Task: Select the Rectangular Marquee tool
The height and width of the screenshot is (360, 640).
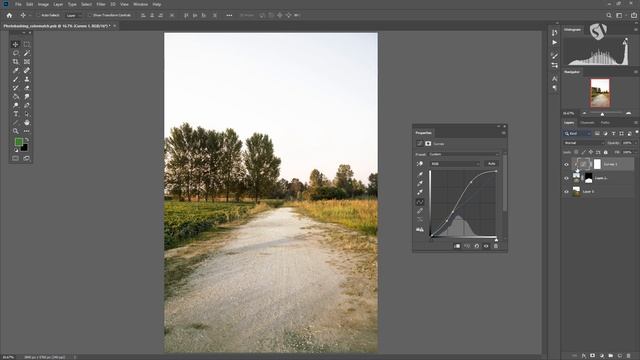Action: click(27, 44)
